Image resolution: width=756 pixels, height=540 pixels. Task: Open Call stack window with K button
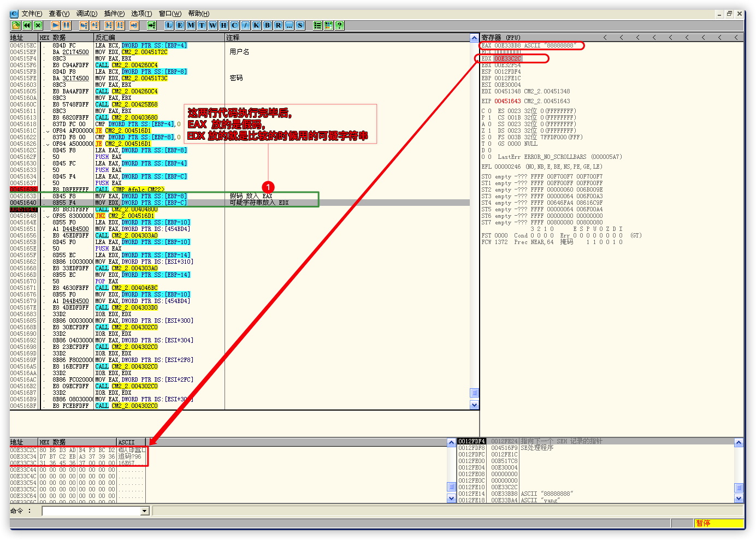point(256,25)
